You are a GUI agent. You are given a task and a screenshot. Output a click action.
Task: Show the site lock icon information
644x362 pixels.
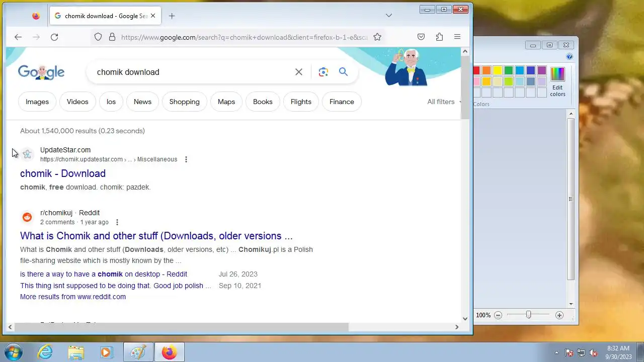point(112,37)
